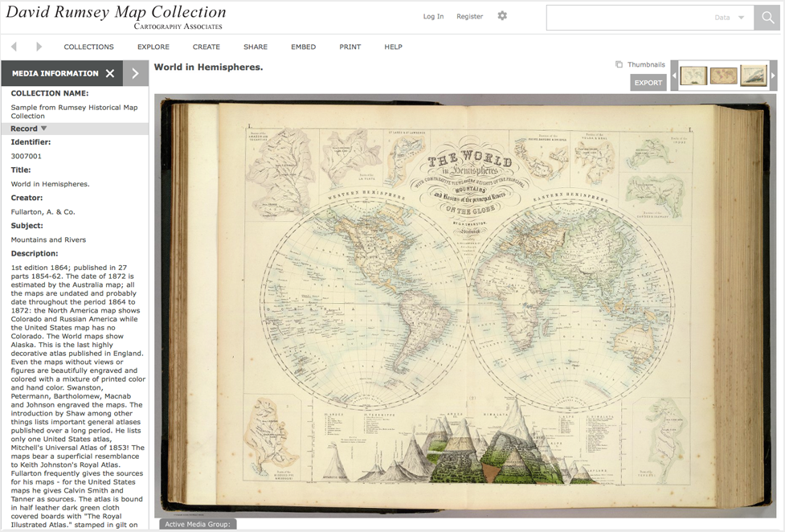Click the Log In link

click(433, 17)
